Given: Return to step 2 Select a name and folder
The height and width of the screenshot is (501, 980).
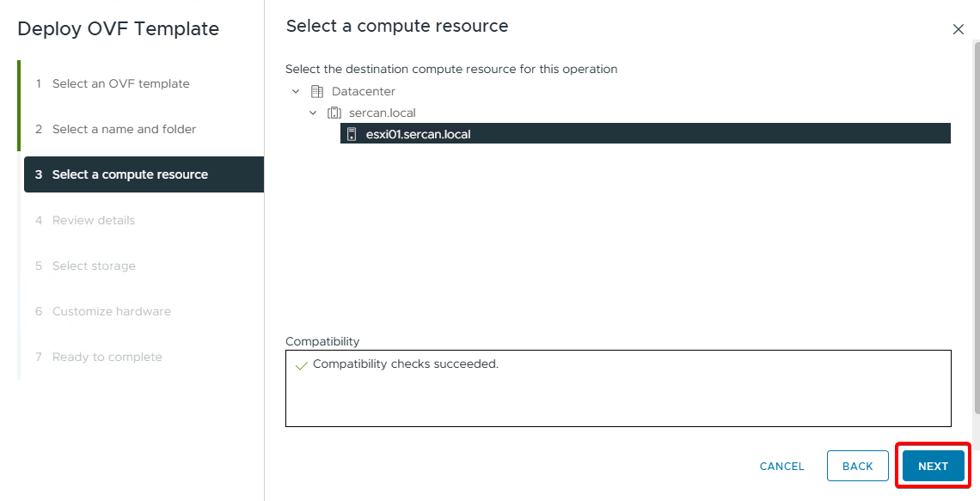Looking at the screenshot, I should (x=124, y=129).
